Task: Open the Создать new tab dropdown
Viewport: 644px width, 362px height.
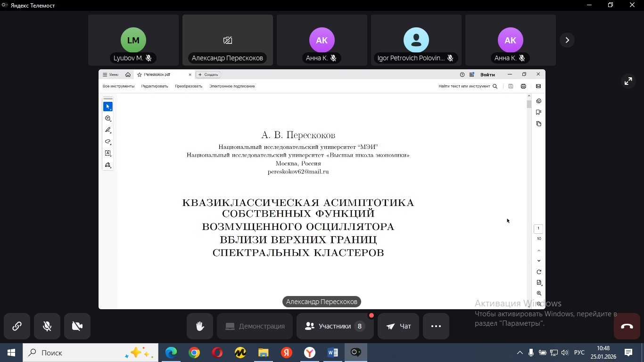Action: tap(208, 74)
